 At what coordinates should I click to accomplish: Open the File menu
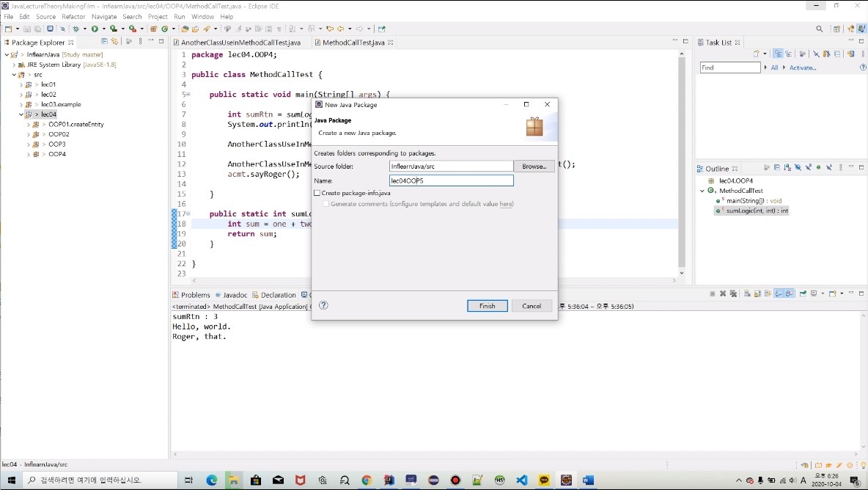click(8, 17)
